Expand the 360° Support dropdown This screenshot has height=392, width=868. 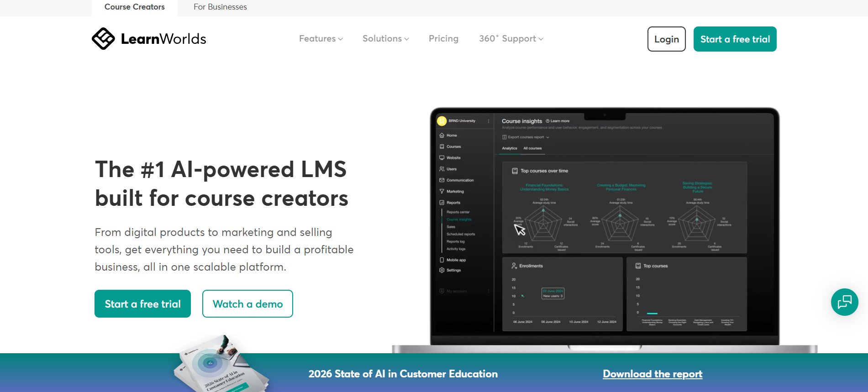pyautogui.click(x=511, y=39)
